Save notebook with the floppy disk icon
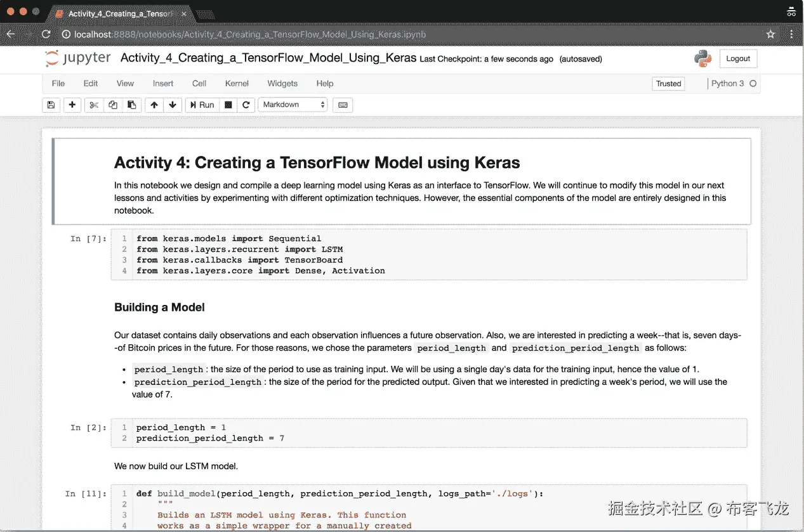This screenshot has height=532, width=804. [51, 105]
